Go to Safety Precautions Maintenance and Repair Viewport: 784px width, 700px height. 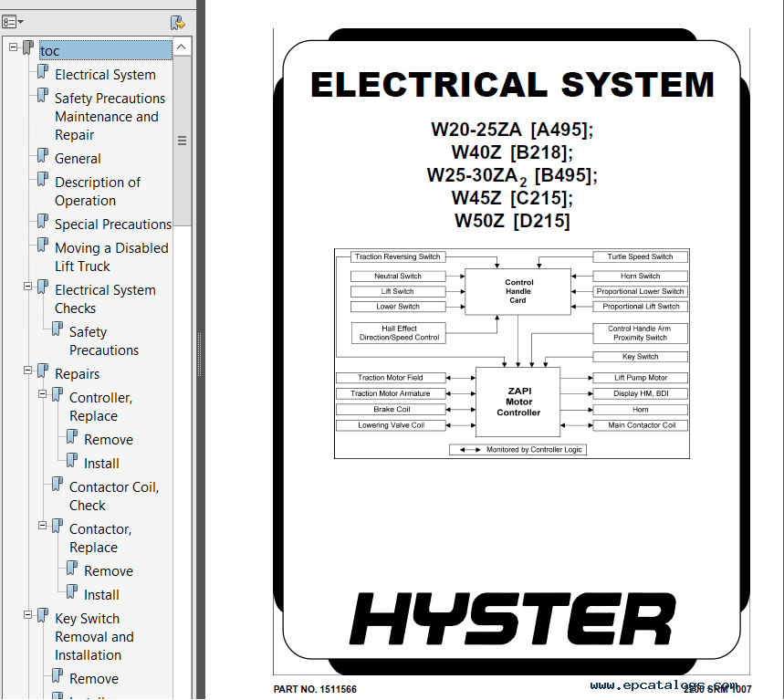[110, 117]
